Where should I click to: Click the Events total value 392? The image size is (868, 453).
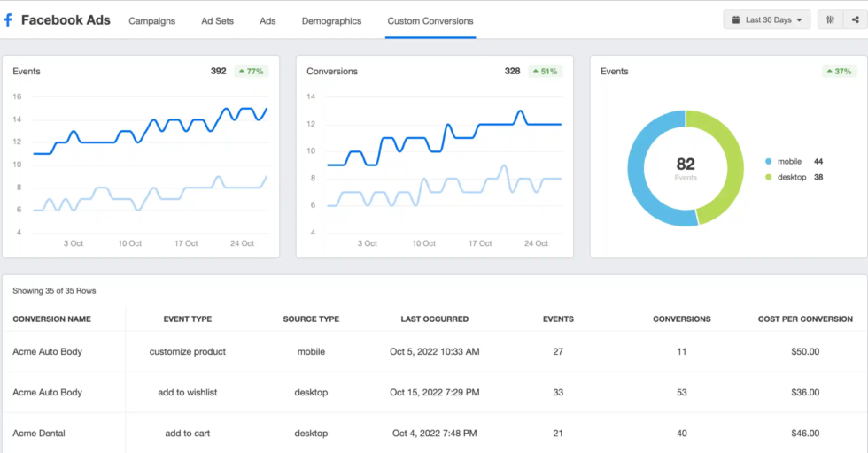(x=218, y=72)
